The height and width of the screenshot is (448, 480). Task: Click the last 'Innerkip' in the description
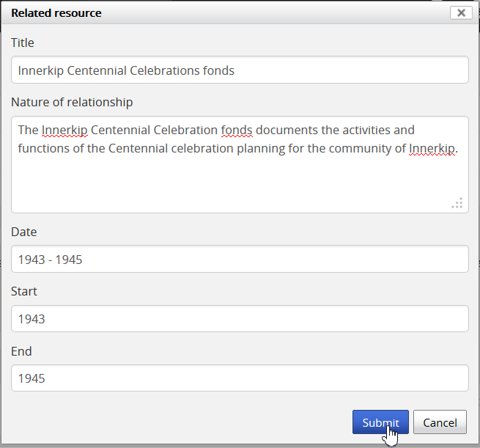[x=432, y=148]
